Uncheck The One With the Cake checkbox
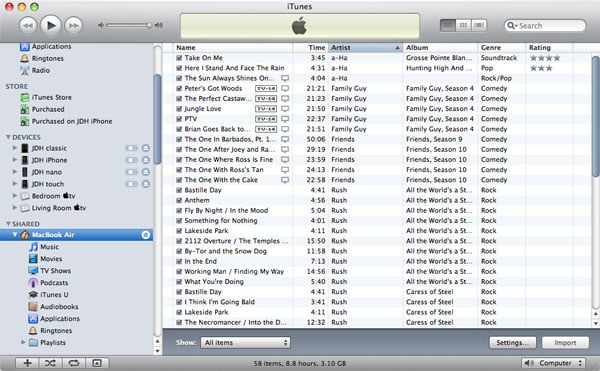 coord(179,180)
